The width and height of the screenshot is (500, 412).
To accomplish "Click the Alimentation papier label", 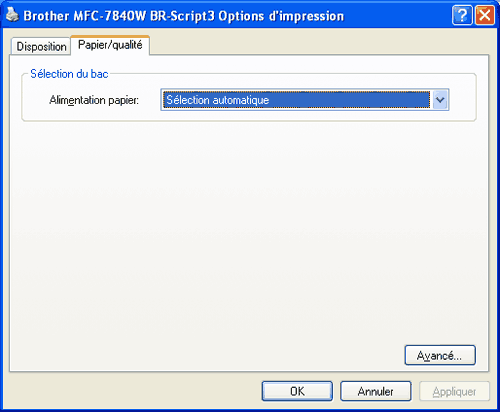I will click(94, 100).
